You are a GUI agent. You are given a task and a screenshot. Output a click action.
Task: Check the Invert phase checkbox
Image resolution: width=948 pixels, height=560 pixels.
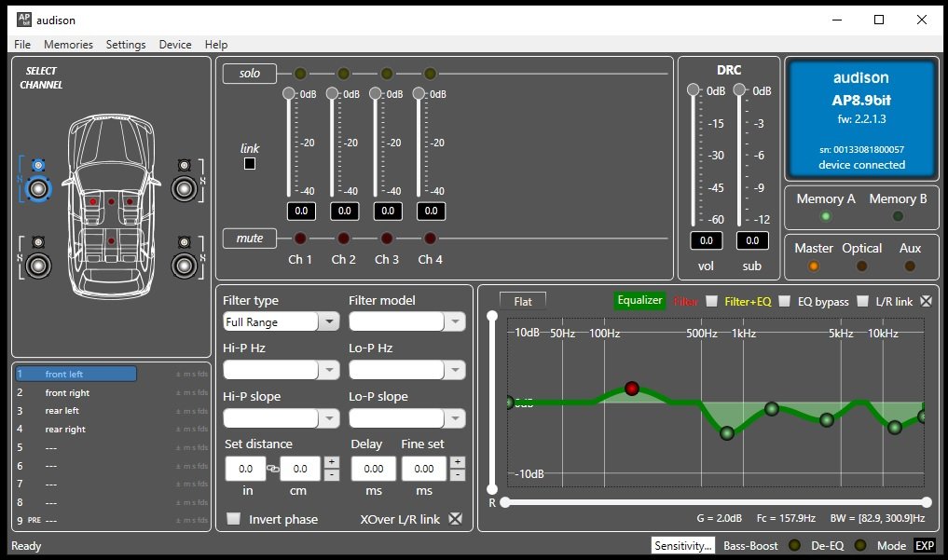point(233,519)
